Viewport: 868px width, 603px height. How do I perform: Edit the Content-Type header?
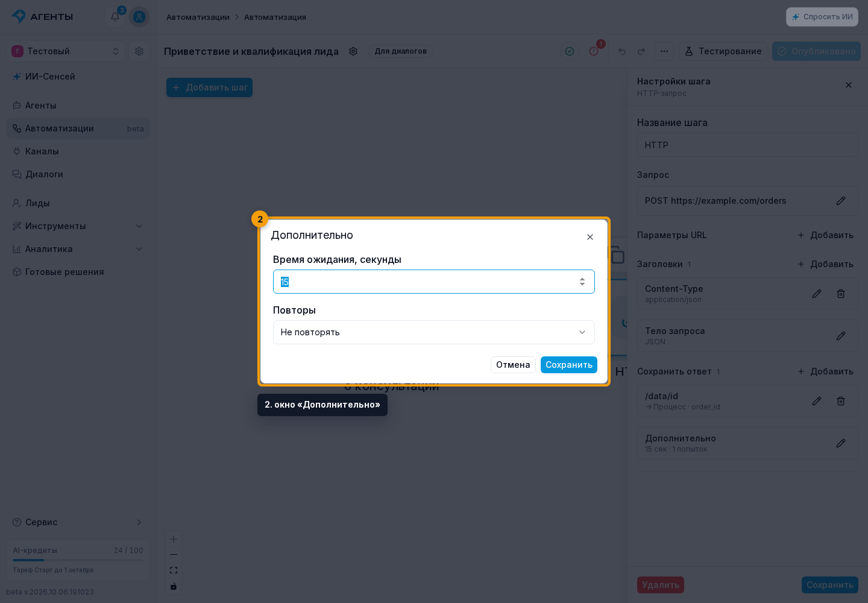click(817, 294)
